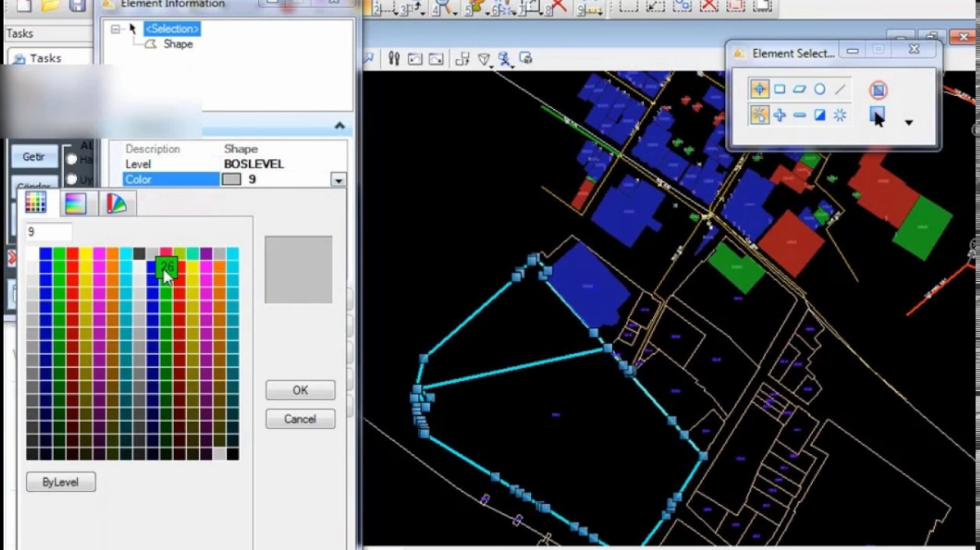Click the ByLevel button

61,482
